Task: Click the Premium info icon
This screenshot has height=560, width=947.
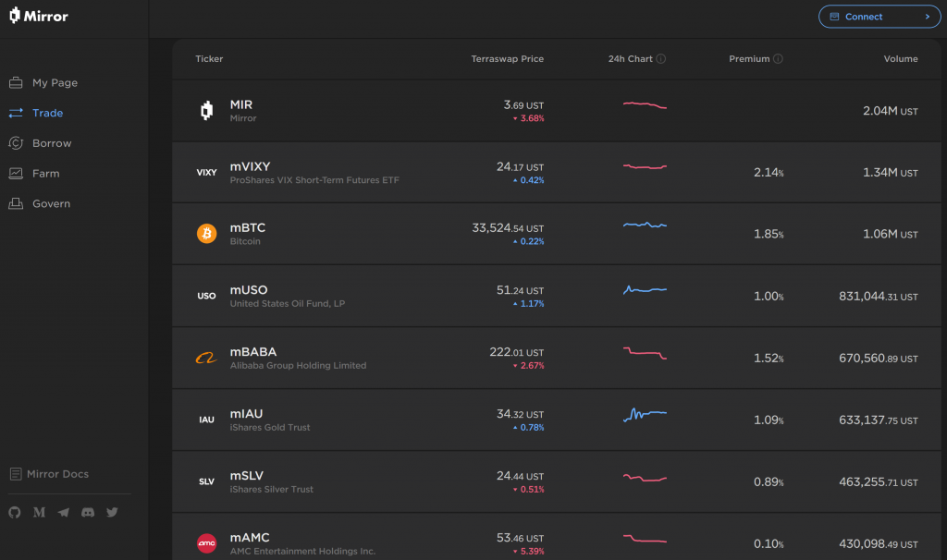Action: point(778,58)
